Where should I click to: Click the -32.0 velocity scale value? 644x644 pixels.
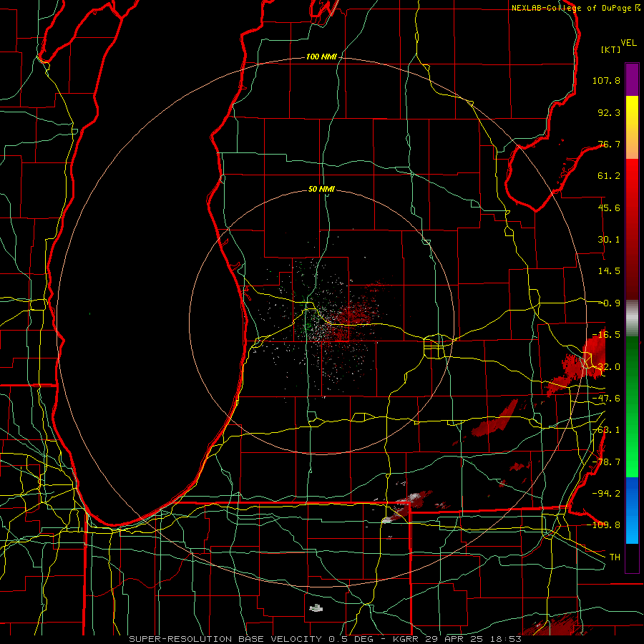pos(606,367)
